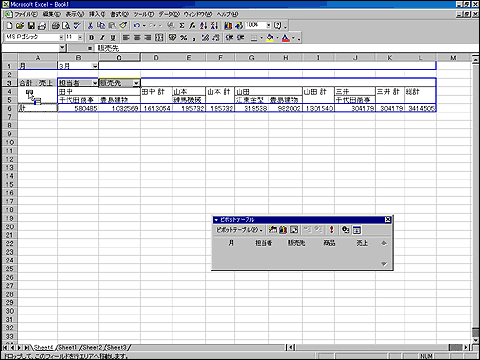Expand the Name Box dropdown
480x360 pixels.
62,48
